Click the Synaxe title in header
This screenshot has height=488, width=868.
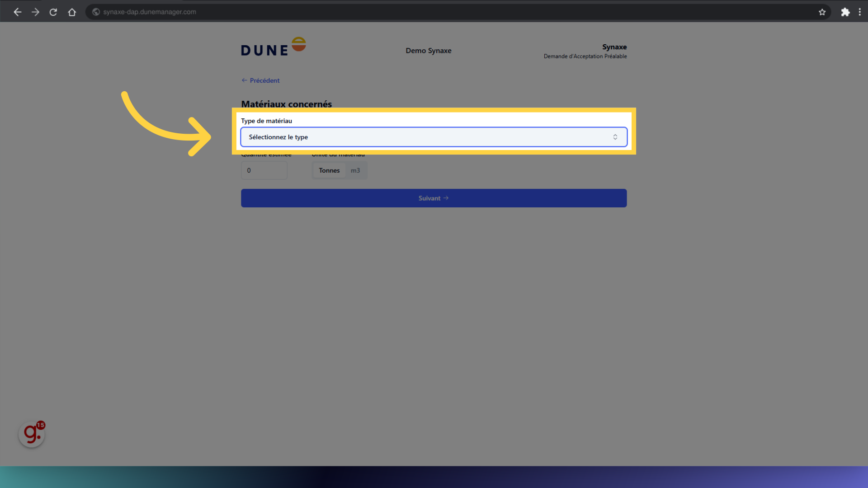(x=614, y=47)
